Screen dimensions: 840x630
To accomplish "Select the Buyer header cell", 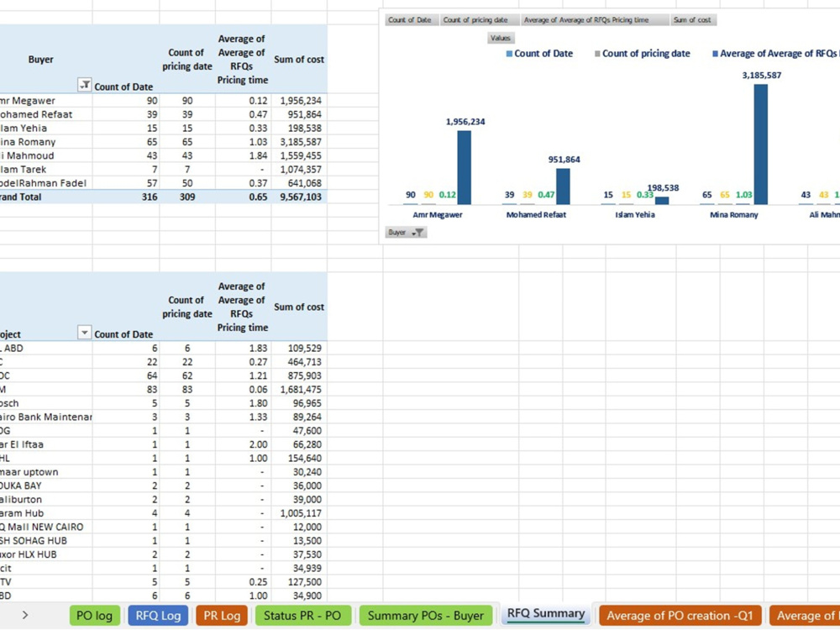I will tap(40, 59).
